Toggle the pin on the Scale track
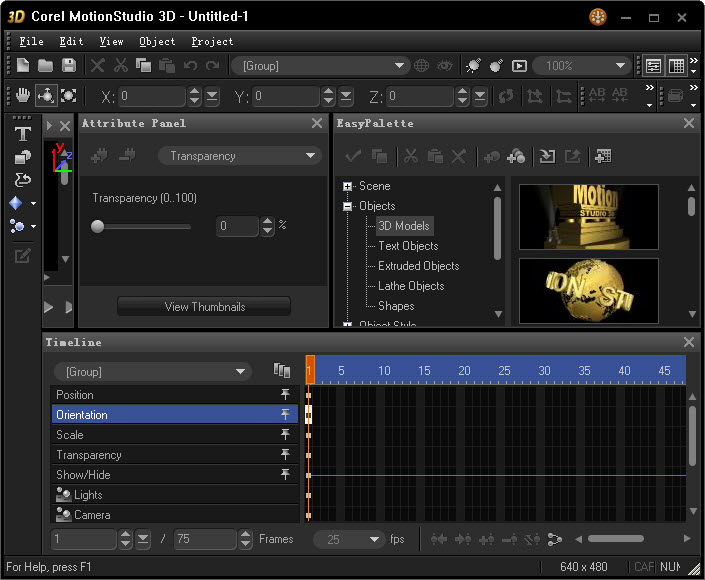 (x=285, y=435)
